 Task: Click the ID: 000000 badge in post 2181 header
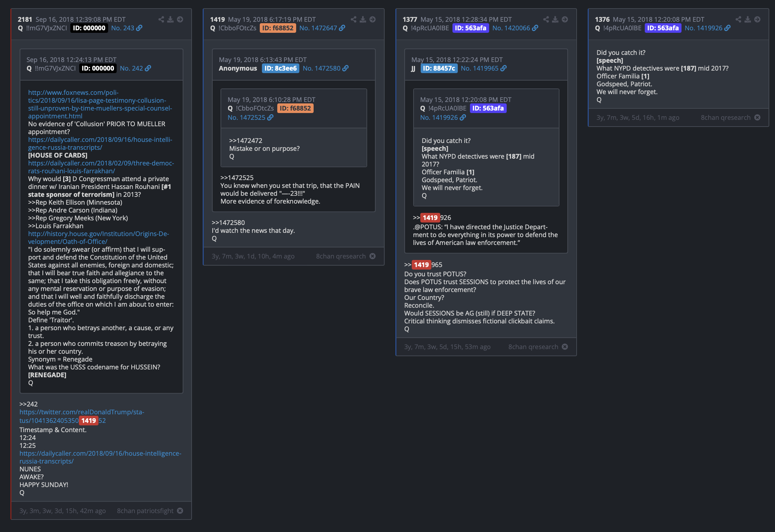pos(89,28)
